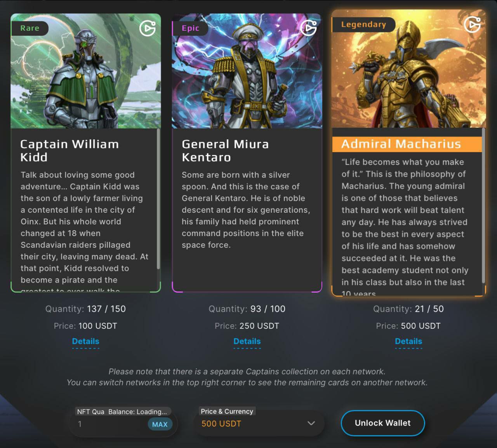
Task: Click the Epic rarity badge
Action: 191,28
